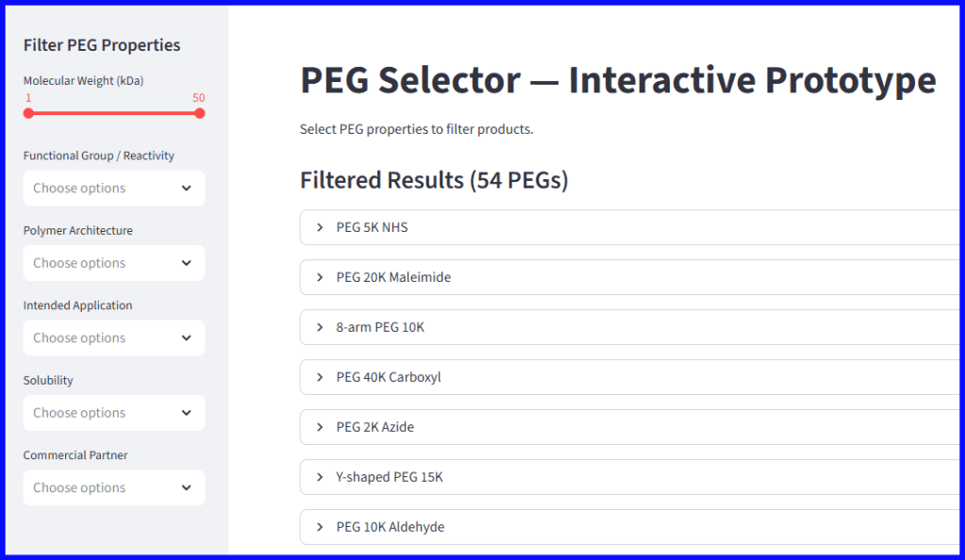This screenshot has height=560, width=965.
Task: Open the Commercial Partner dropdown
Action: tap(113, 487)
